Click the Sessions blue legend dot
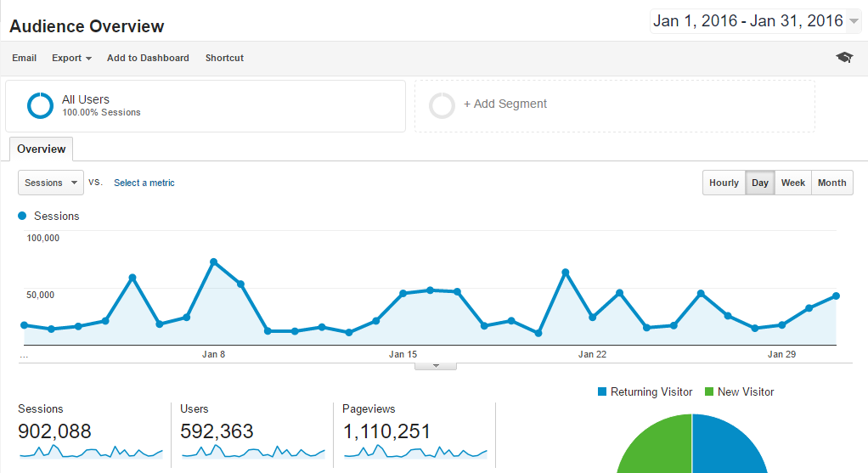Image resolution: width=868 pixels, height=473 pixels. [x=22, y=216]
